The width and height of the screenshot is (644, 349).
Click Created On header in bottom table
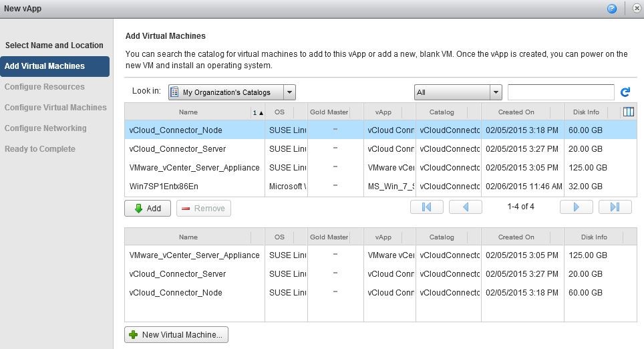tap(516, 237)
